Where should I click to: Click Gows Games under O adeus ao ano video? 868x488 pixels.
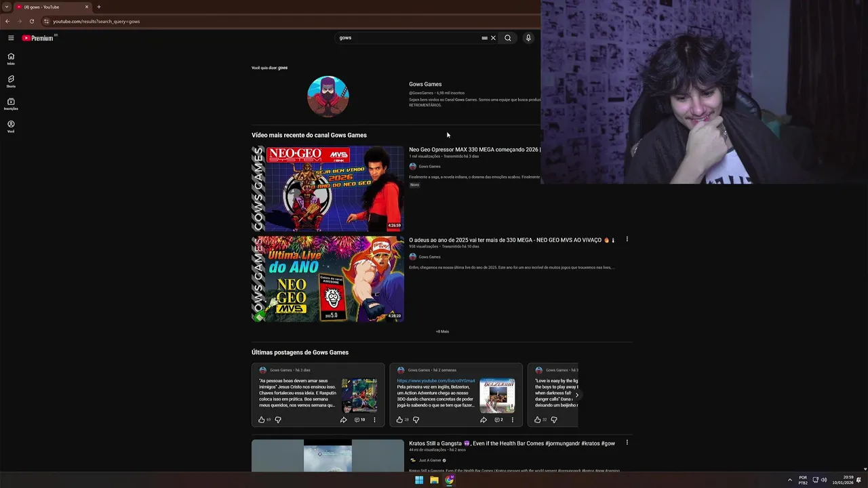[x=429, y=257]
